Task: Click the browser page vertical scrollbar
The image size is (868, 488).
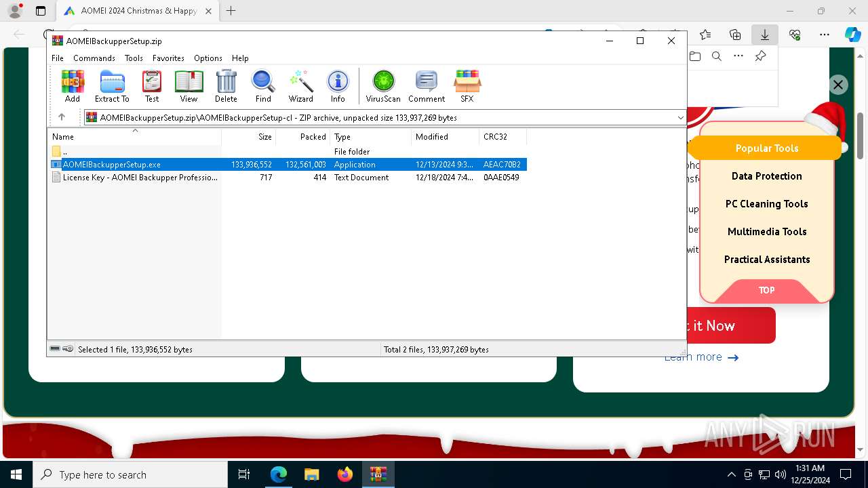Action: (x=861, y=136)
